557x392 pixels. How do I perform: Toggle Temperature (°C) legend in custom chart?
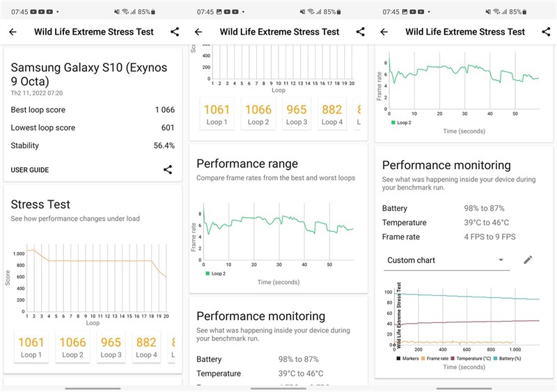(x=471, y=359)
